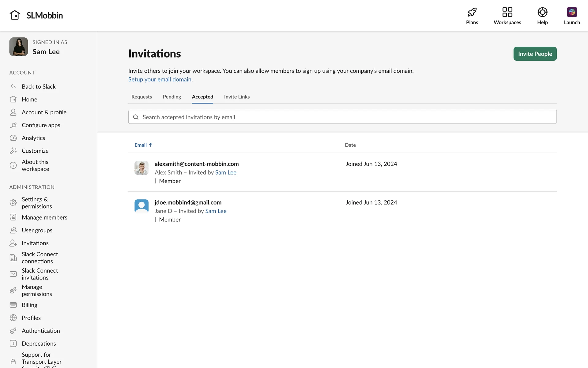Switch to the Invite Links tab
Viewport: 588px width, 368px height.
(237, 97)
